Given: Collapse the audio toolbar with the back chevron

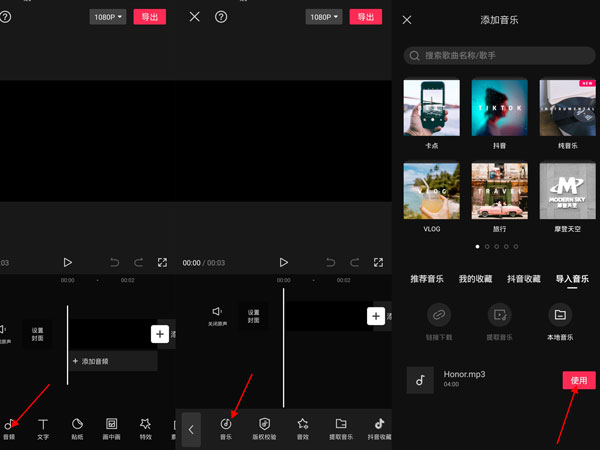Looking at the screenshot, I should [192, 429].
